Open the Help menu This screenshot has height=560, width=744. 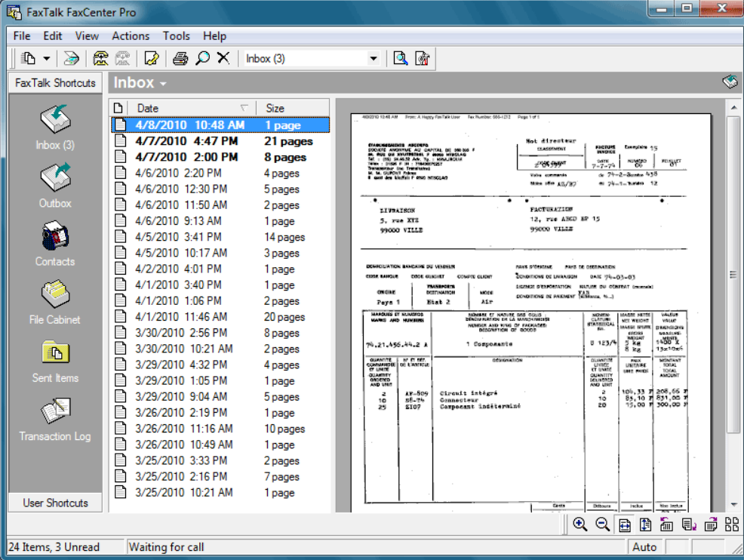(x=214, y=36)
